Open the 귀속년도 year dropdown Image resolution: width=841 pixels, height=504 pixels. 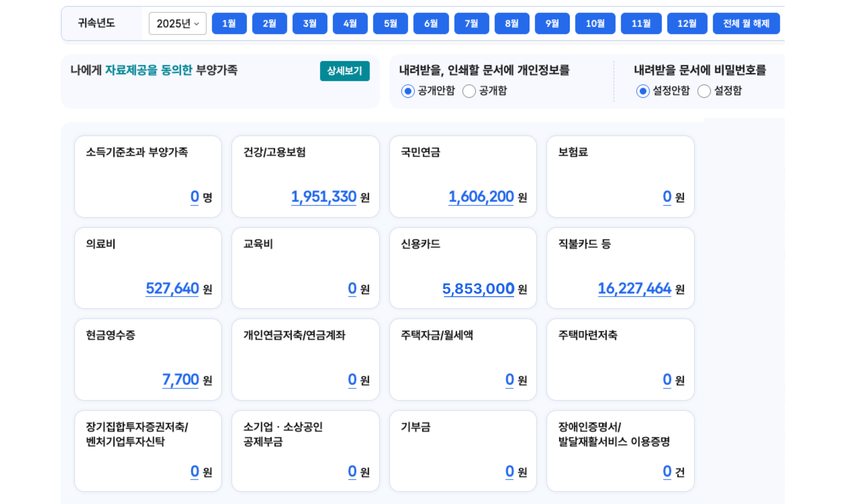tap(177, 23)
